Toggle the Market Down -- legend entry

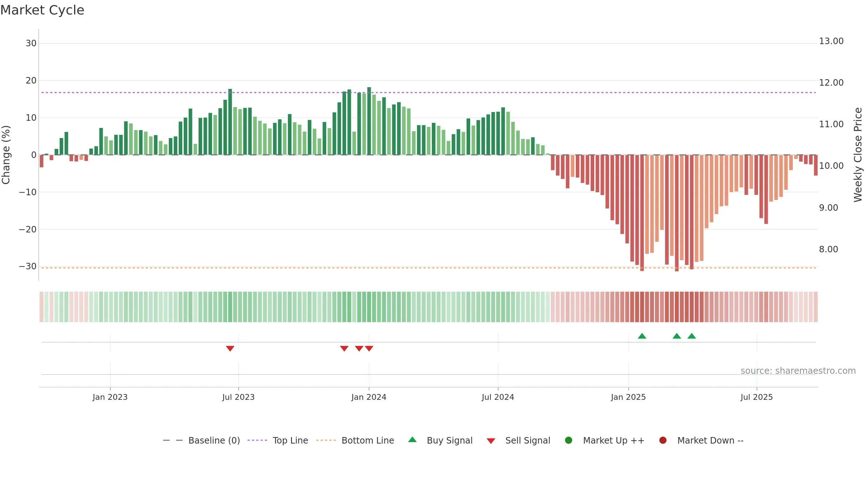(701, 440)
